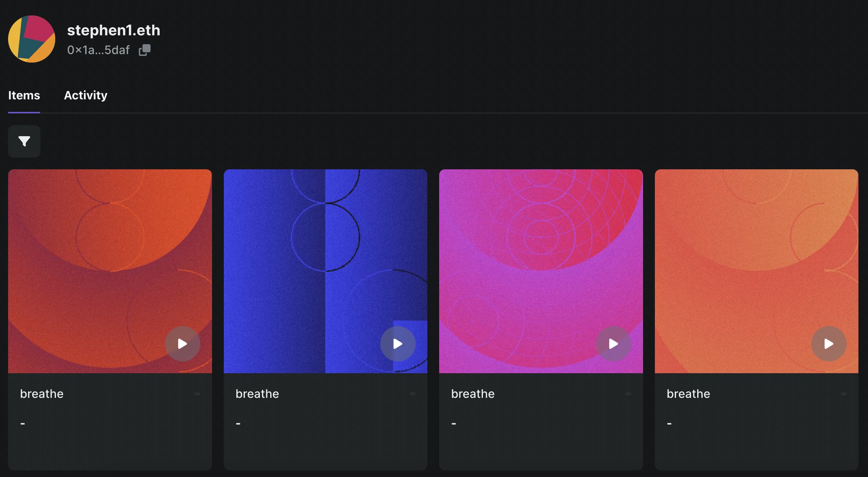Screen dimensions: 868x477
Task: Click breathe title under blue artwork
Action: click(257, 394)
